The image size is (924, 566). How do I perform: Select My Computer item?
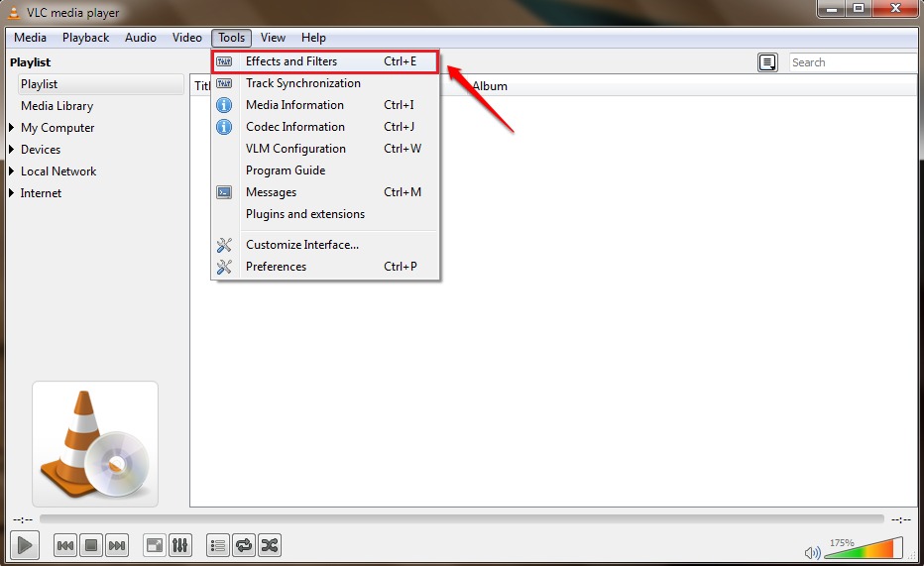pos(58,128)
